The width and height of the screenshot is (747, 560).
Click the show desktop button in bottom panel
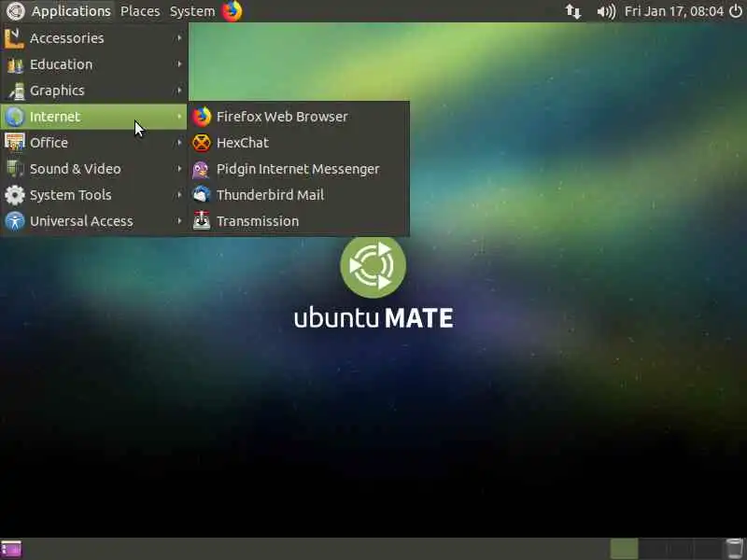(x=11, y=549)
